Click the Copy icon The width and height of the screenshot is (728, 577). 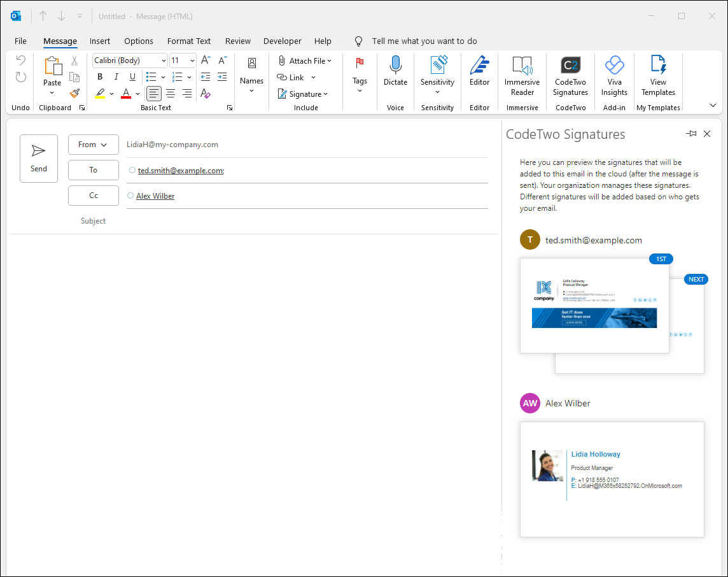pyautogui.click(x=74, y=77)
